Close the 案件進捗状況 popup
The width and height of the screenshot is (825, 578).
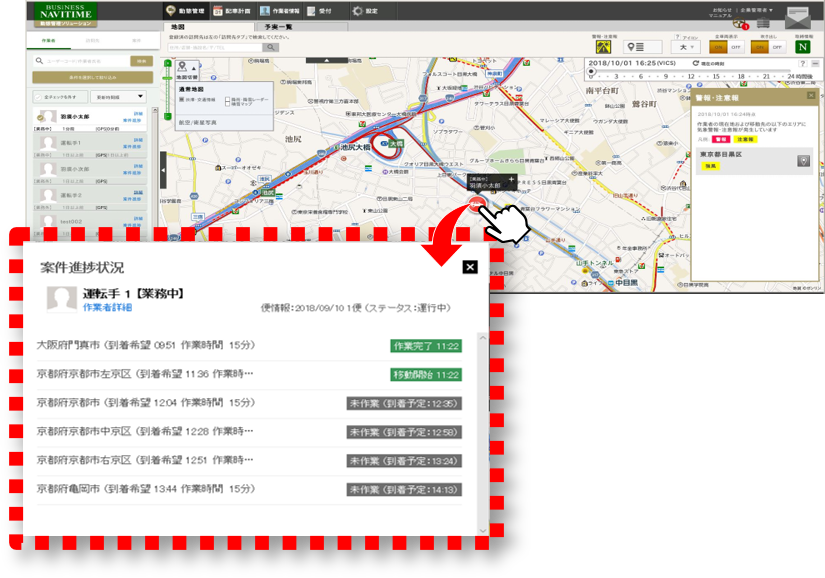click(x=470, y=267)
